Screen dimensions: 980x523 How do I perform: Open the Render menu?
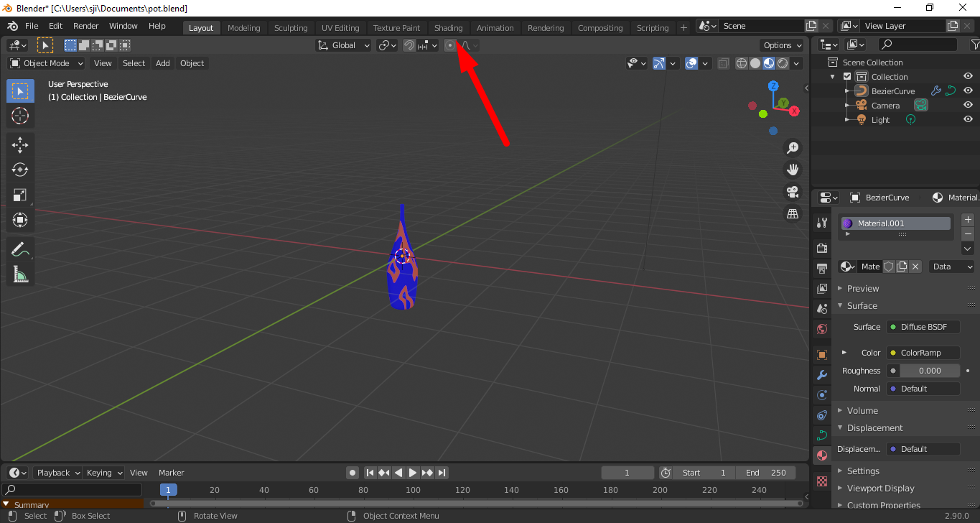[85, 26]
